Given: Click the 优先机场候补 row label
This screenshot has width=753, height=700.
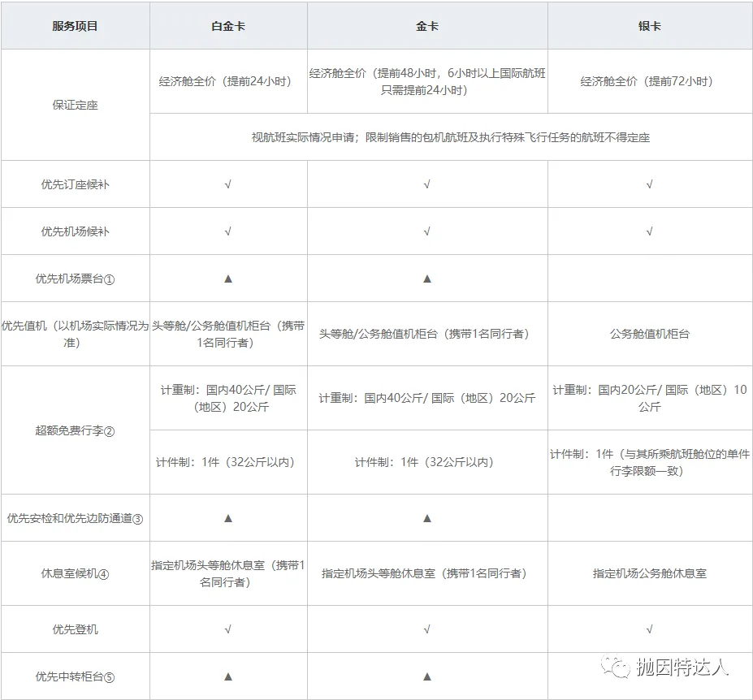Looking at the screenshot, I should coord(75,231).
